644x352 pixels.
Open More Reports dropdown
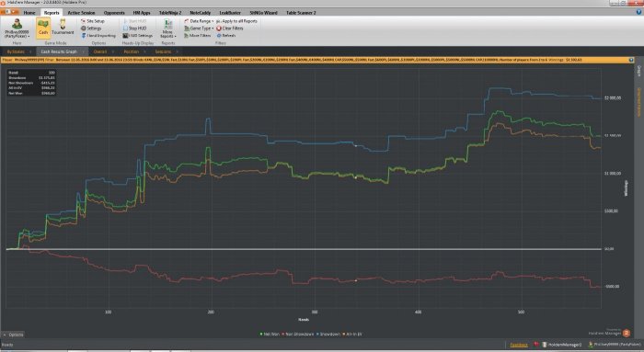click(x=167, y=28)
